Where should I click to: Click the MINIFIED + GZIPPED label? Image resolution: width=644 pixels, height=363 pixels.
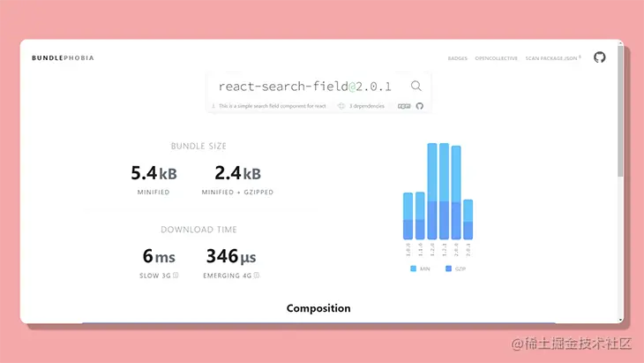(237, 192)
